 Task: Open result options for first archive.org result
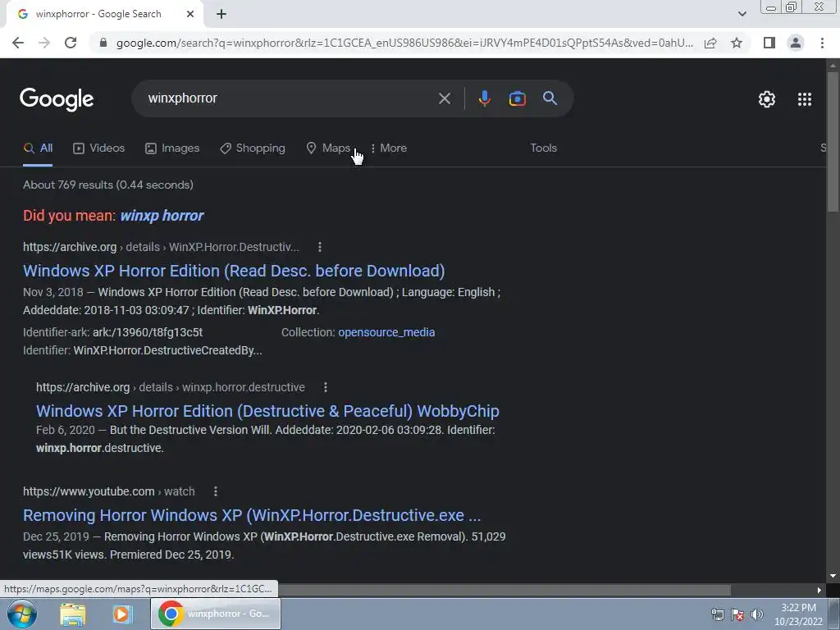tap(320, 247)
